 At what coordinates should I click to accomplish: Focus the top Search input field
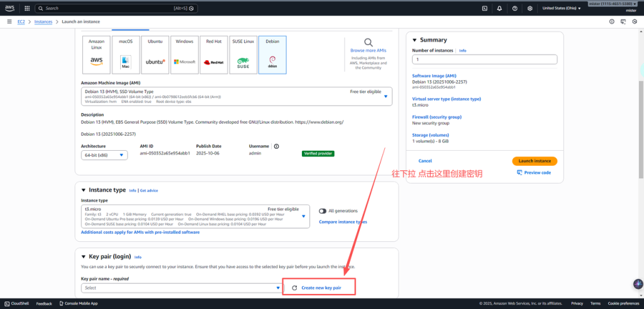click(x=116, y=8)
